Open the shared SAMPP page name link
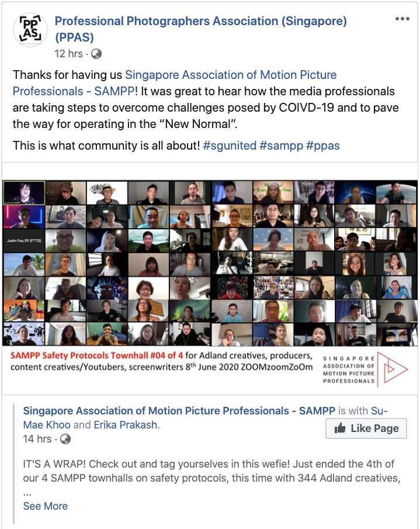The image size is (420, 529). (x=179, y=410)
